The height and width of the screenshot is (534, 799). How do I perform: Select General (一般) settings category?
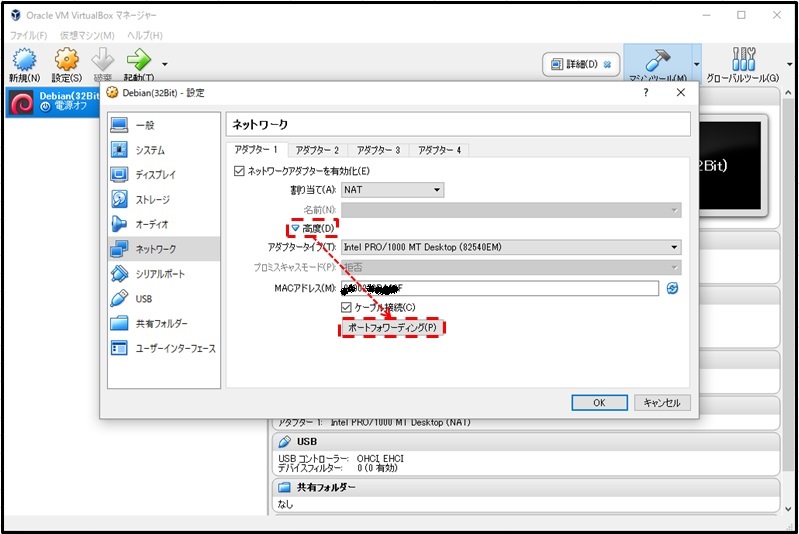[164, 125]
